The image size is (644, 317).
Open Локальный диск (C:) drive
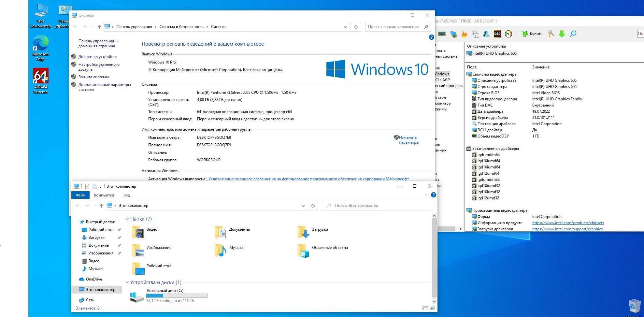coord(169,295)
